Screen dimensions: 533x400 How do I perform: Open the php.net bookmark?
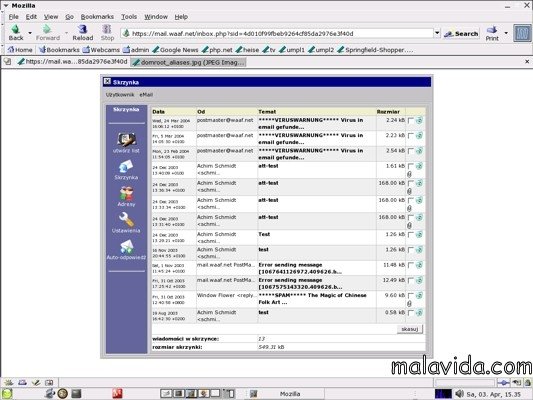[x=217, y=50]
